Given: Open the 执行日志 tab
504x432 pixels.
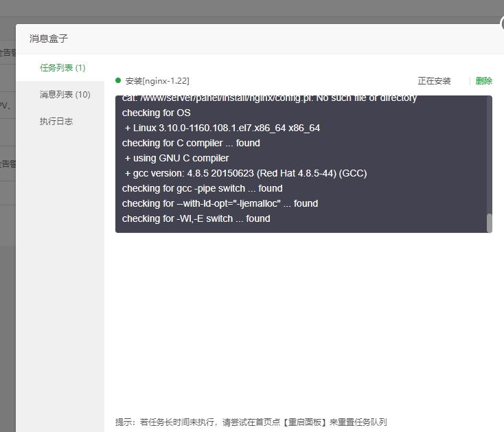Looking at the screenshot, I should (56, 121).
